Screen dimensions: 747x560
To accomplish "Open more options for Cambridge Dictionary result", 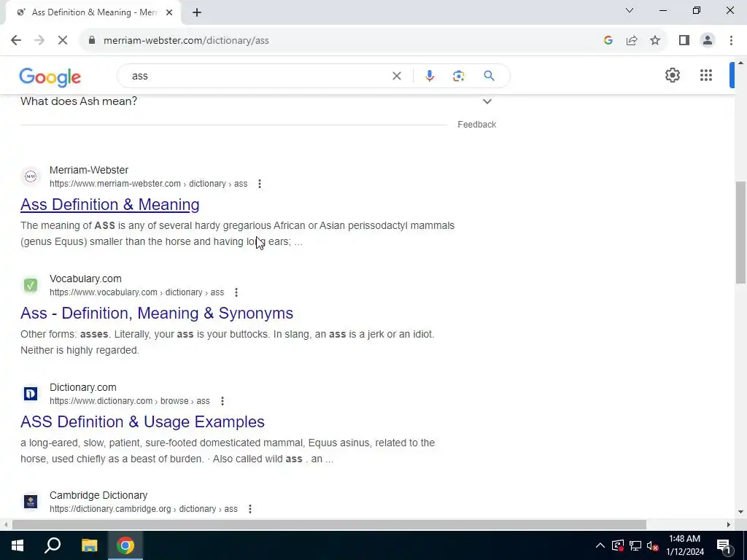I will 249,509.
